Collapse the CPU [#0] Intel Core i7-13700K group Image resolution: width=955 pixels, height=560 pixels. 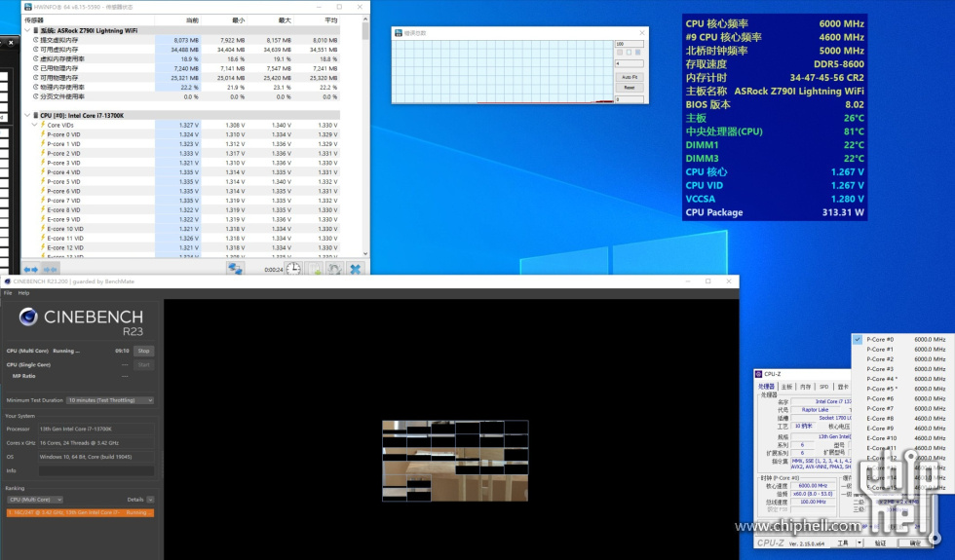[27, 115]
